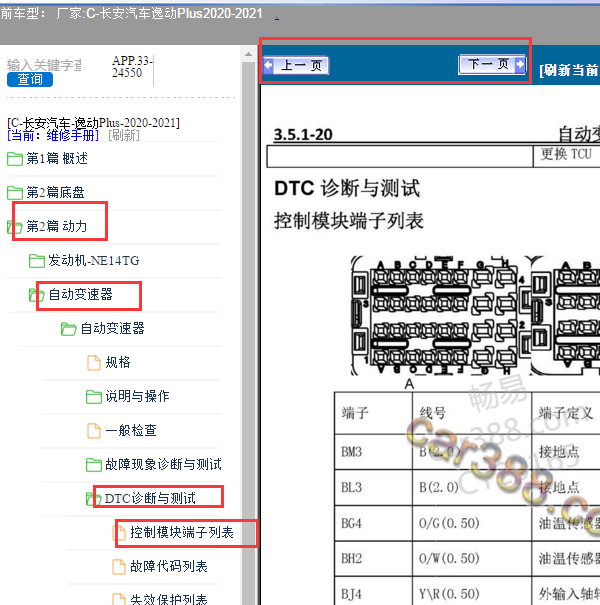Screen dimensions: 600x605
Task: Select the BM3 terminal cell
Action: pyautogui.click(x=373, y=452)
